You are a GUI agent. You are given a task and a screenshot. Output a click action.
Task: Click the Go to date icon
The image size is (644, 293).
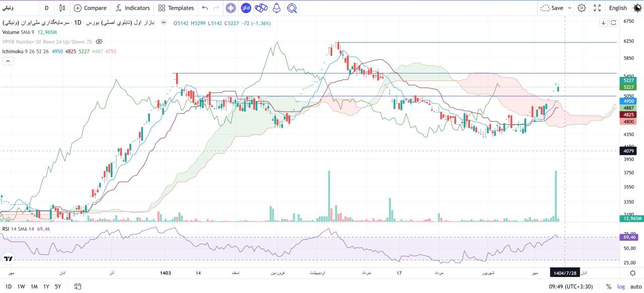[77, 286]
